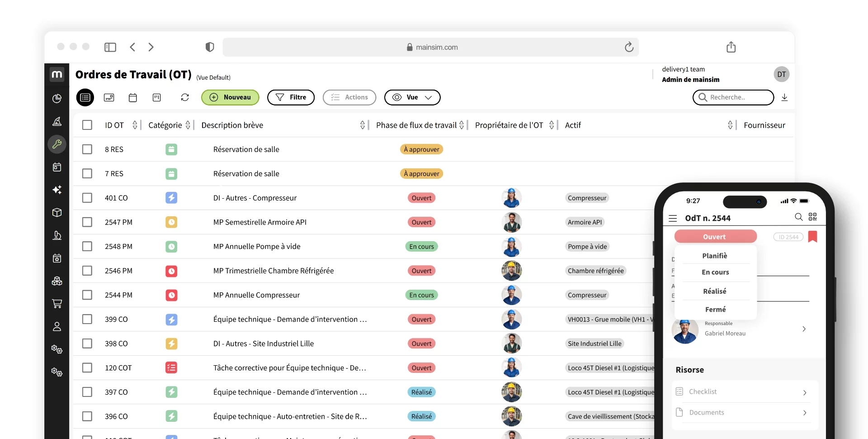Open the 'MP Annuelle Compresseur' row description

[256, 295]
